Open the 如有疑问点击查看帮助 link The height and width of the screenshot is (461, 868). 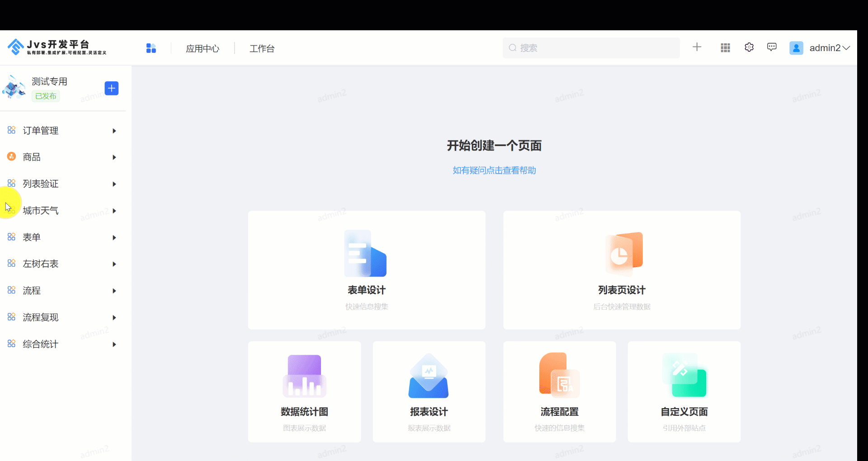[x=494, y=170]
